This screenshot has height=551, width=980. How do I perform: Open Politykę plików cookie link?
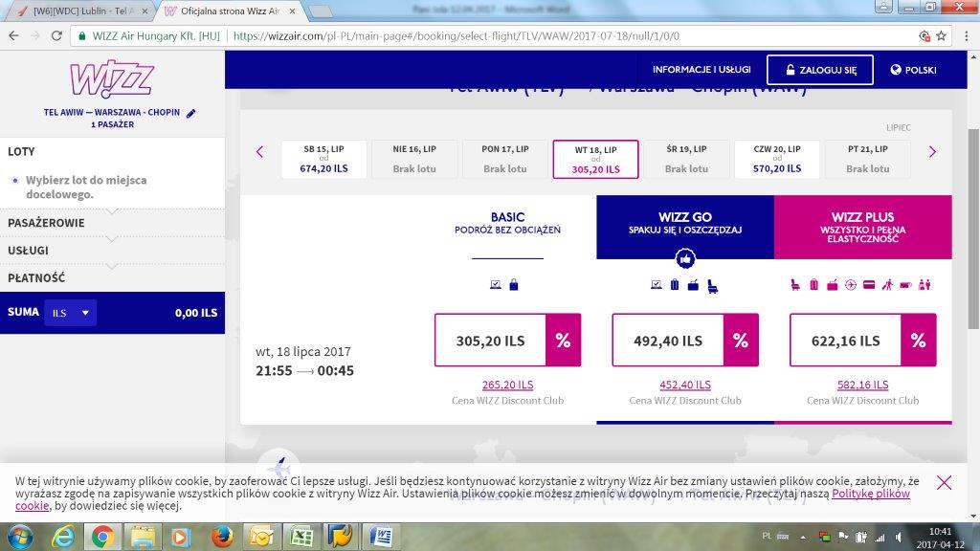tap(870, 494)
